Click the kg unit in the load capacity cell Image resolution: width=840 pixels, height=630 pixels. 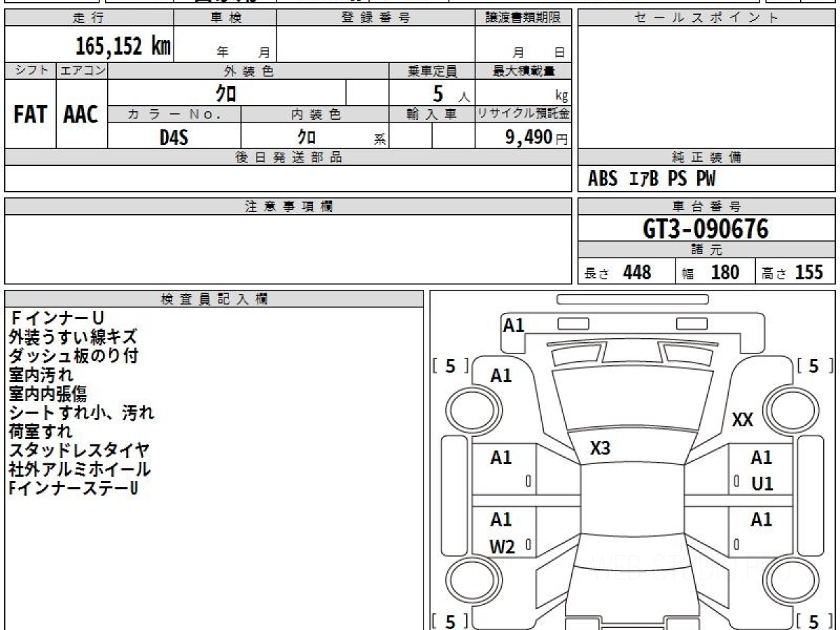coord(561,97)
